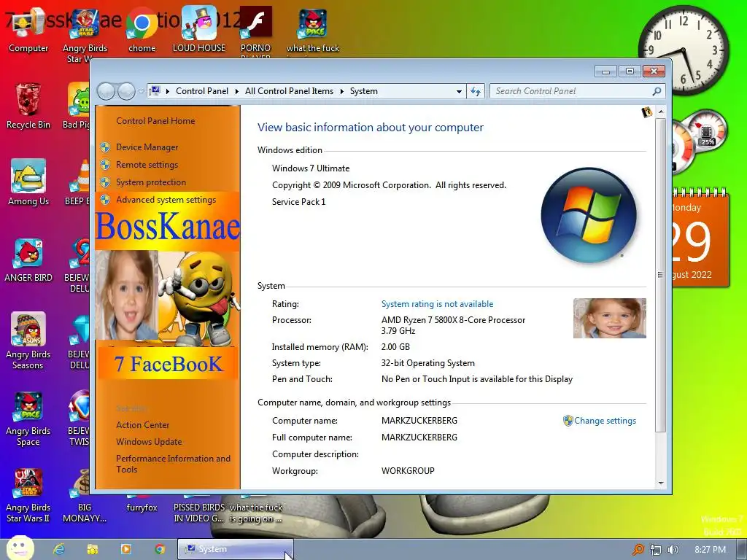747x560 pixels.
Task: Open Device Manager link
Action: [x=147, y=147]
